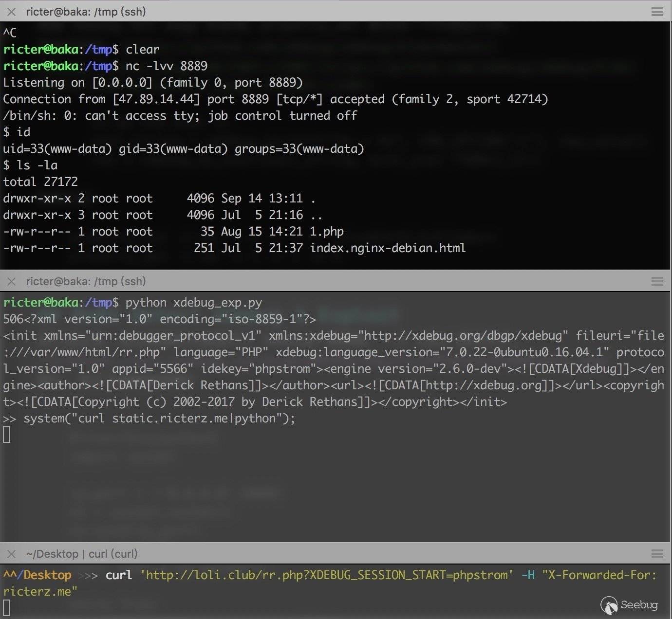Viewport: 672px width, 619px height.
Task: Open hamburger menu of middle ssh pane
Action: 657,281
